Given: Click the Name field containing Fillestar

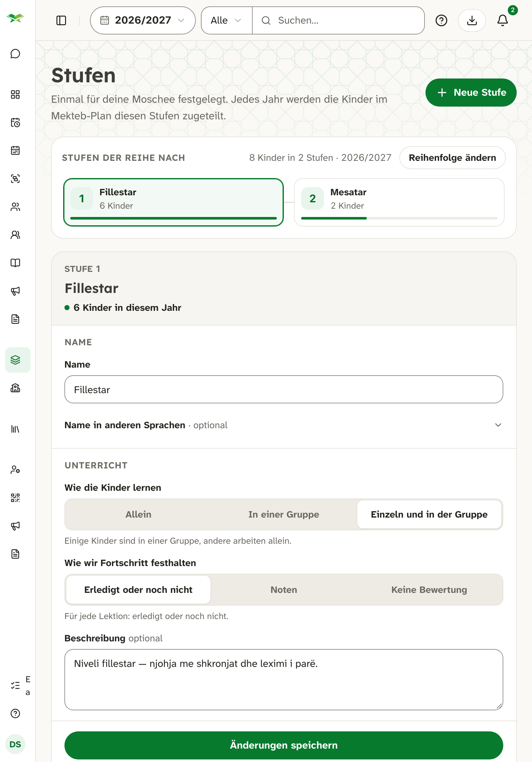Looking at the screenshot, I should 284,389.
